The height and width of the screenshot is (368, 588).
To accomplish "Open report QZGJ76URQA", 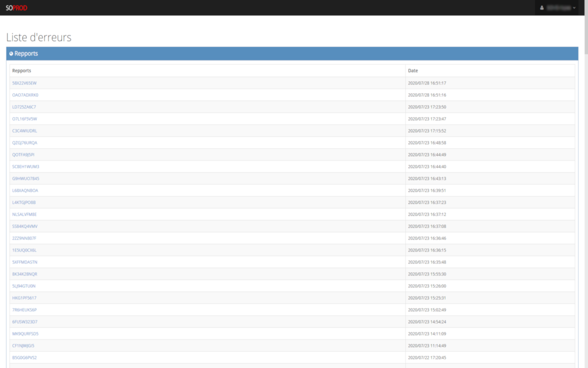I will tap(25, 143).
